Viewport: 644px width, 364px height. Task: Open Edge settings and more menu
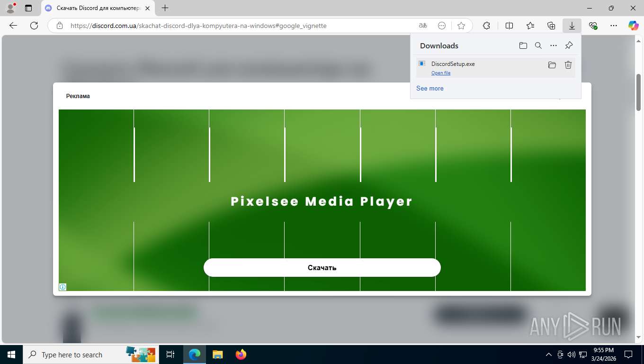[614, 26]
